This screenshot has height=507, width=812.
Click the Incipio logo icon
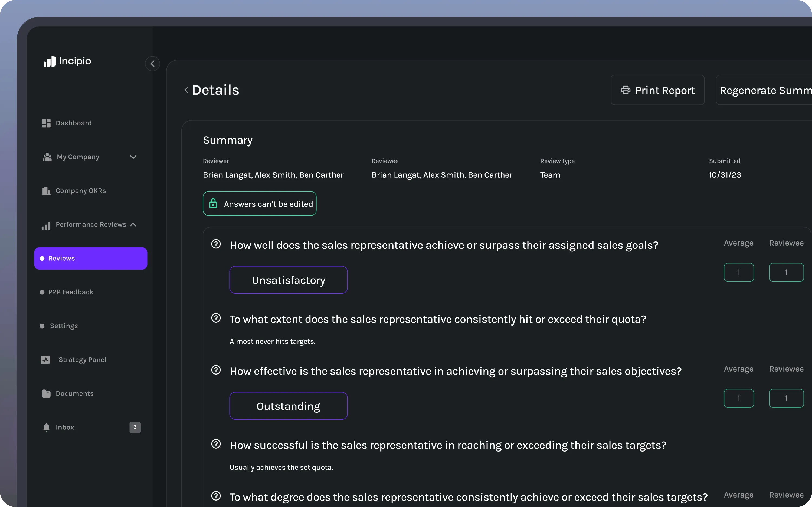(x=50, y=62)
